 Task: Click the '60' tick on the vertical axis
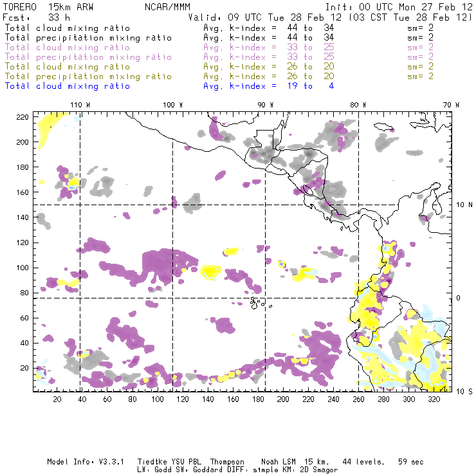pyautogui.click(x=24, y=318)
